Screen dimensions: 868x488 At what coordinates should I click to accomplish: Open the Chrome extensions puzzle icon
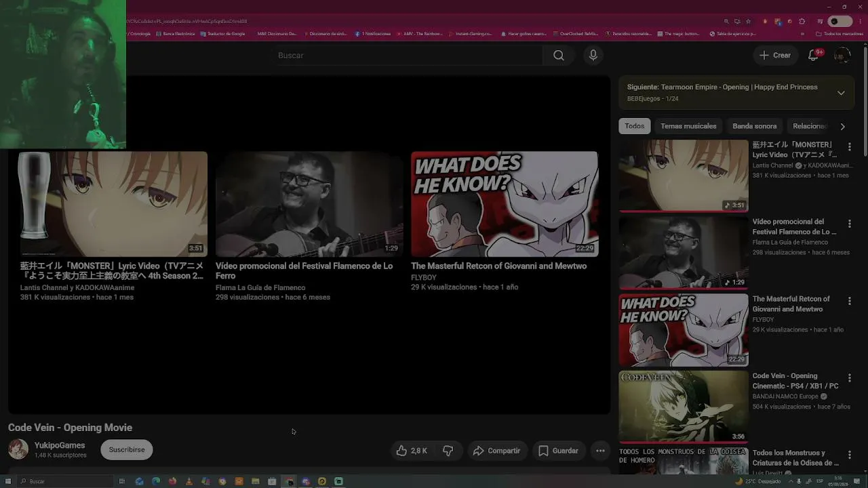pyautogui.click(x=802, y=22)
